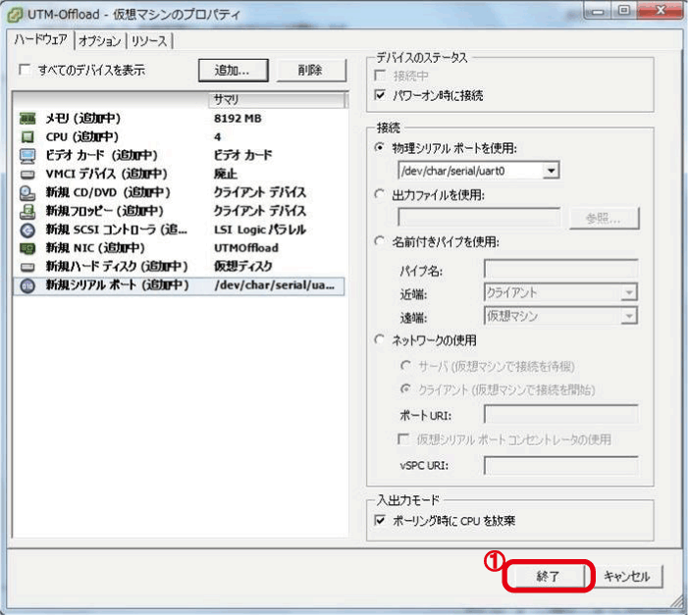The width and height of the screenshot is (689, 616).
Task: Switch to the リソース tab
Action: click(149, 41)
